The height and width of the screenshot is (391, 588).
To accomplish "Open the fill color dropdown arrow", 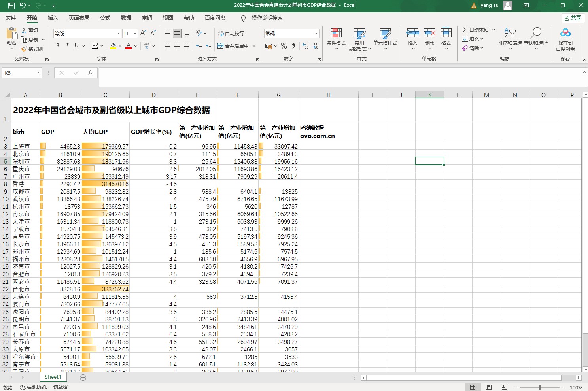I will click(120, 46).
